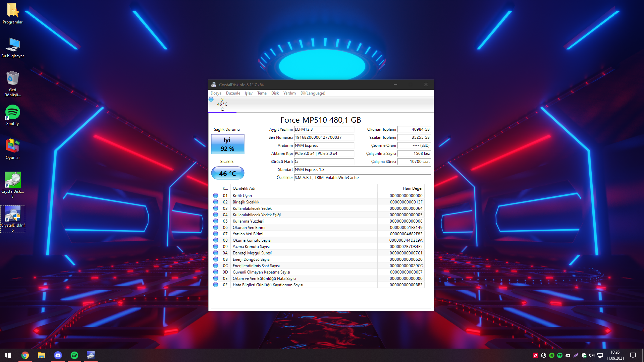Image resolution: width=644 pixels, height=362 pixels.
Task: Select the Denetçi Meşgul Süresi row
Action: 318,253
